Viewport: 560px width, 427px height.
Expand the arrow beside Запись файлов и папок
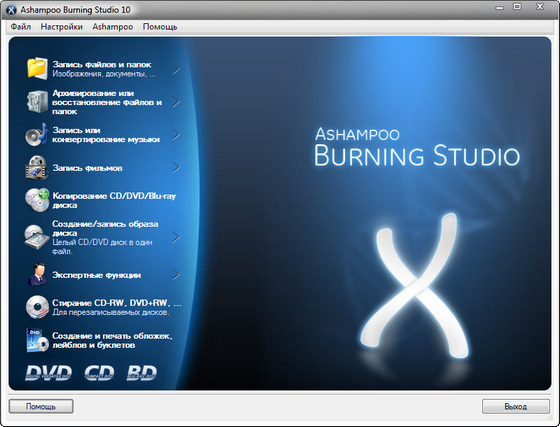pos(176,69)
